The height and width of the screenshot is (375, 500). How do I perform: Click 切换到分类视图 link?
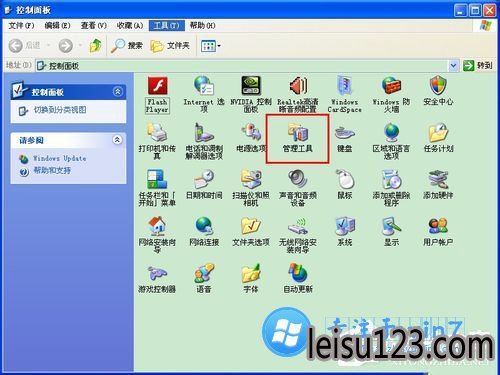[60, 110]
